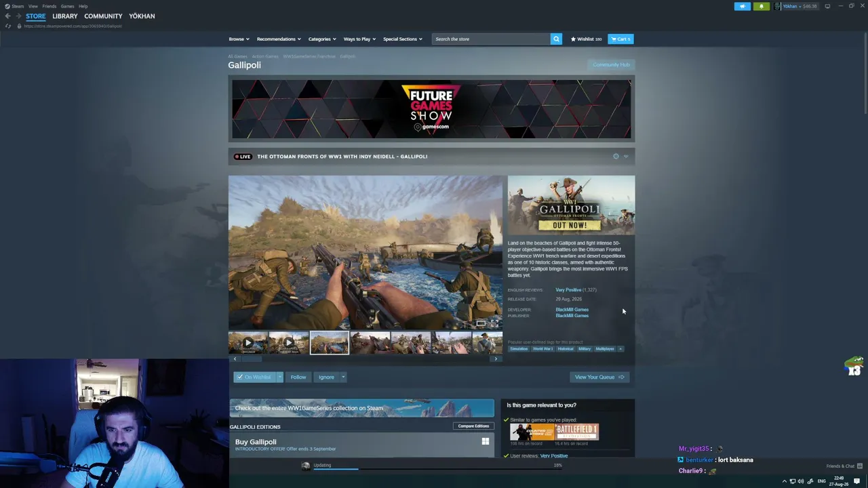Open the WW1GameSeries collection banner

tap(362, 408)
